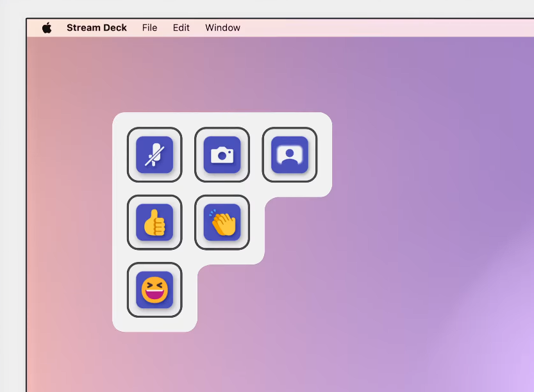Click the blank menu bar area after Window
The height and width of the screenshot is (392, 534).
tap(385, 28)
